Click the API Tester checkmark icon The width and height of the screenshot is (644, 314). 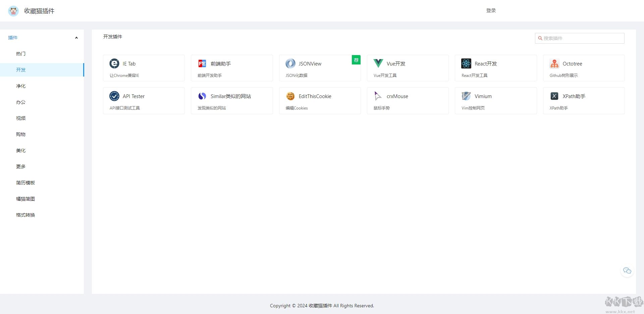(114, 96)
